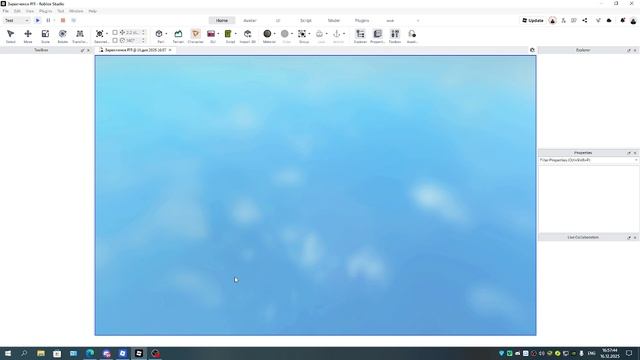Switch to the Model ribbon tab
Viewport: 640px width, 360px height.
pyautogui.click(x=333, y=20)
